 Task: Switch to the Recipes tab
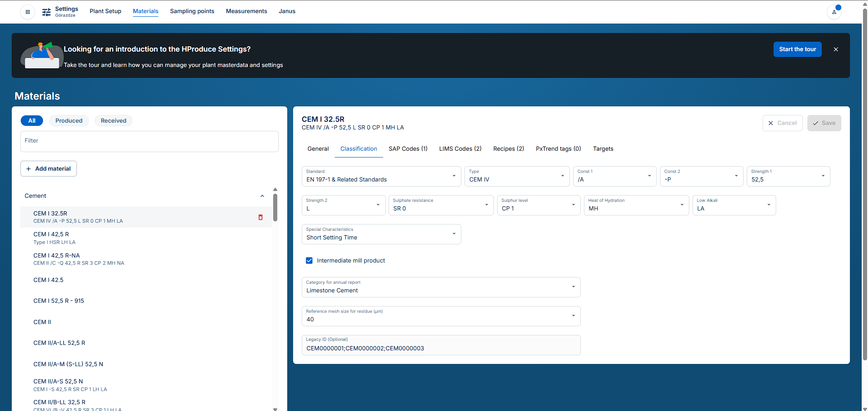tap(508, 149)
